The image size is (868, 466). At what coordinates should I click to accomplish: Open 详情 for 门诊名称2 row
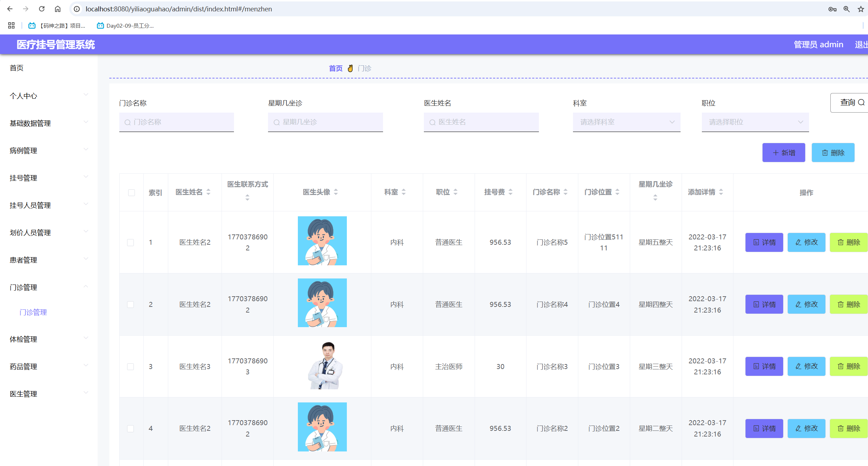(x=764, y=428)
